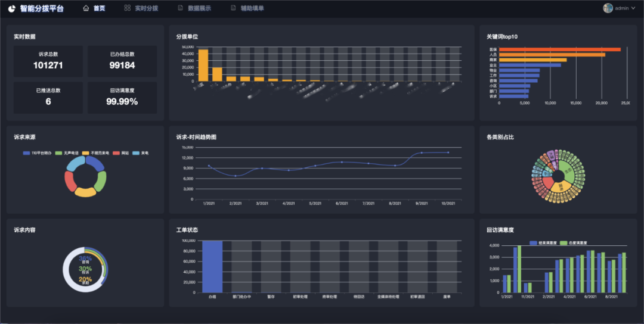Expand the admin dropdown arrow
The image size is (644, 324).
633,8
